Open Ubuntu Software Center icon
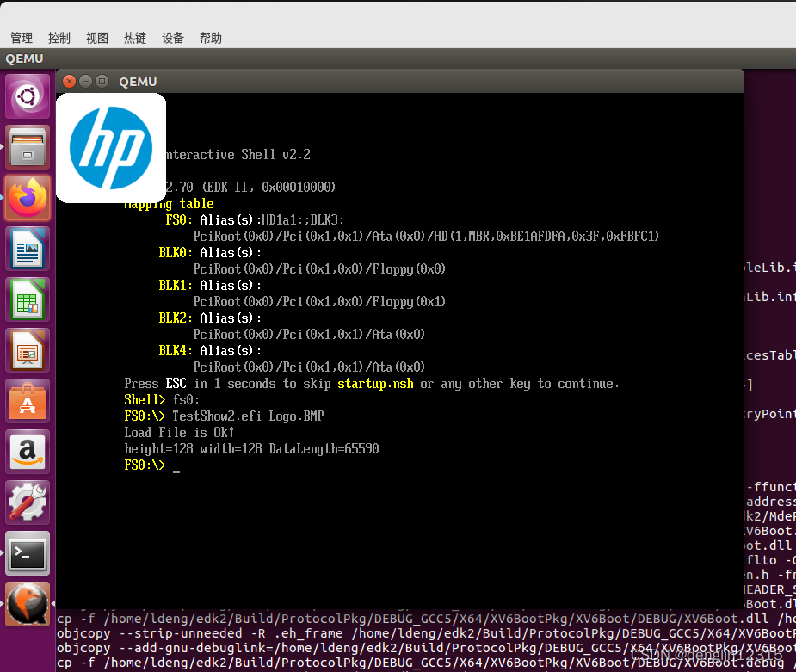 28,401
